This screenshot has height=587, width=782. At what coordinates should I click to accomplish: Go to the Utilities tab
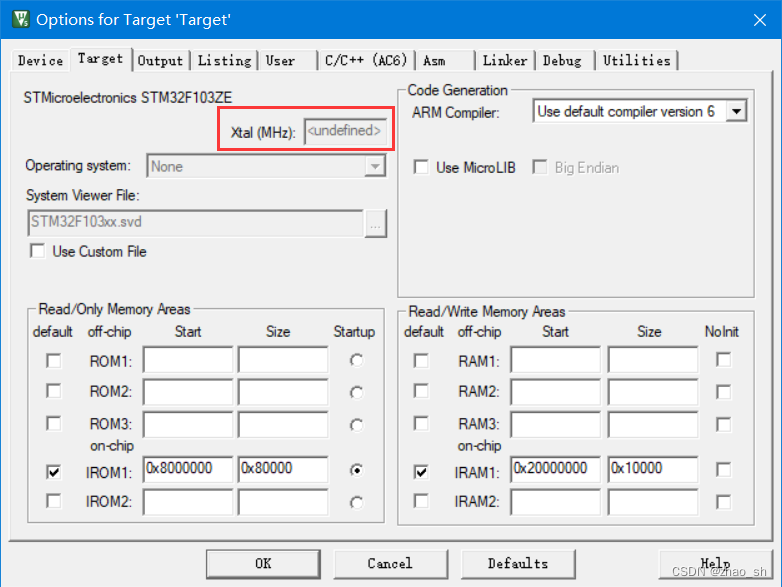636,61
